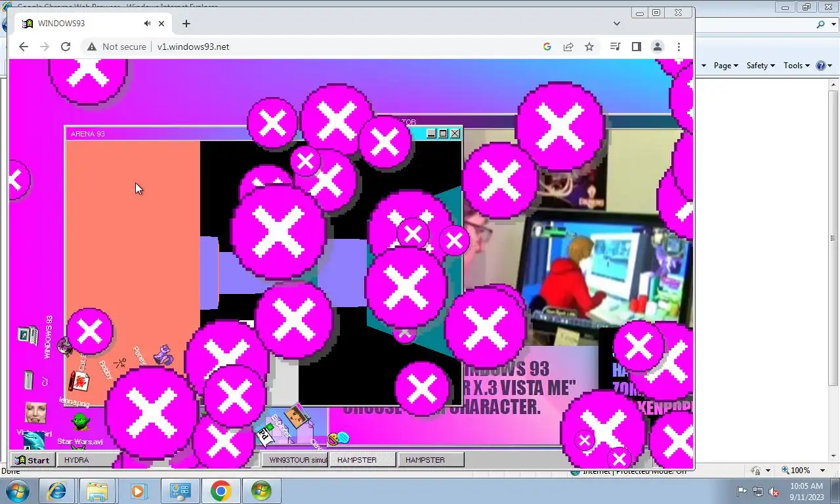Share this page from the Chrome address bar

pyautogui.click(x=568, y=47)
